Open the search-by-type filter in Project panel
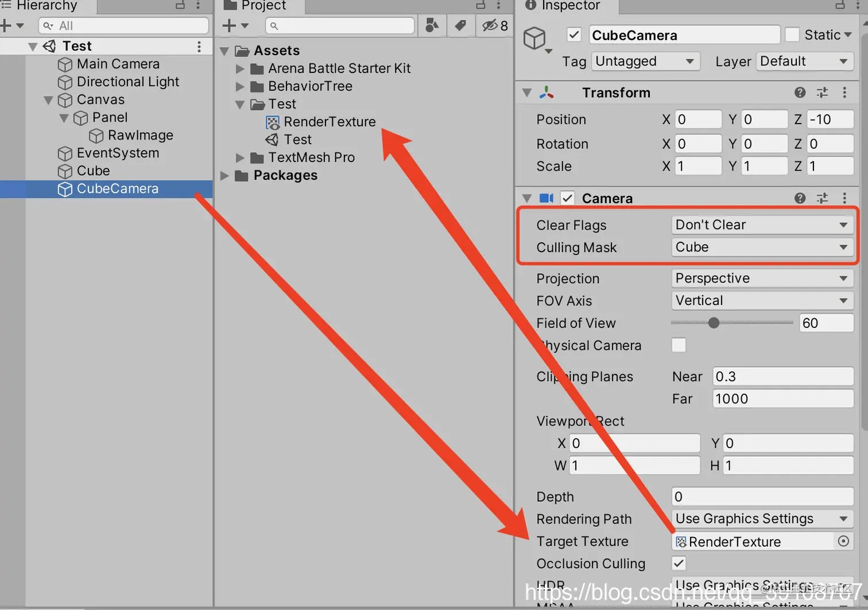This screenshot has height=610, width=868. click(432, 25)
